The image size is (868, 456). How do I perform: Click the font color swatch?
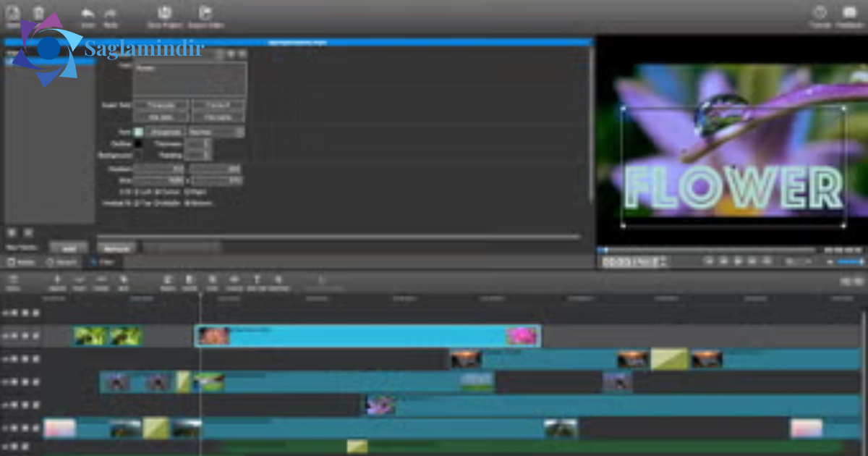coord(138,132)
